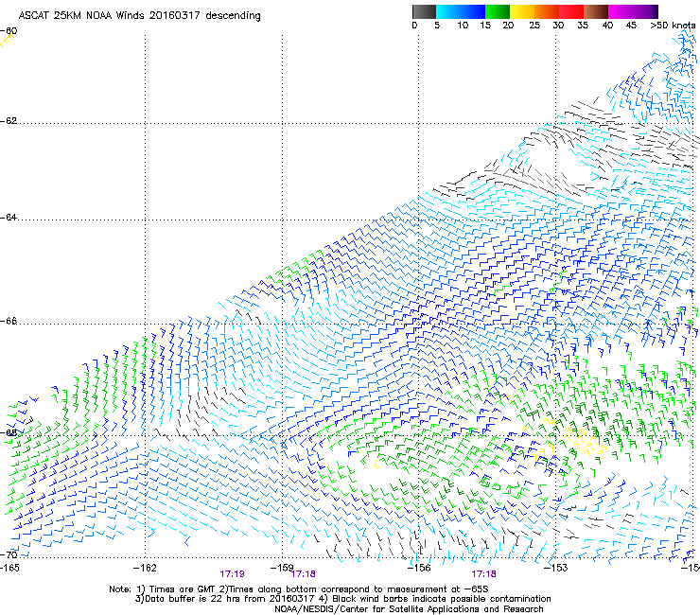Viewport: 700px width, 615px height.
Task: Click the chart title 'ASCAT 25KM NOAA Winds 20160317 descending'
Action: (x=139, y=16)
